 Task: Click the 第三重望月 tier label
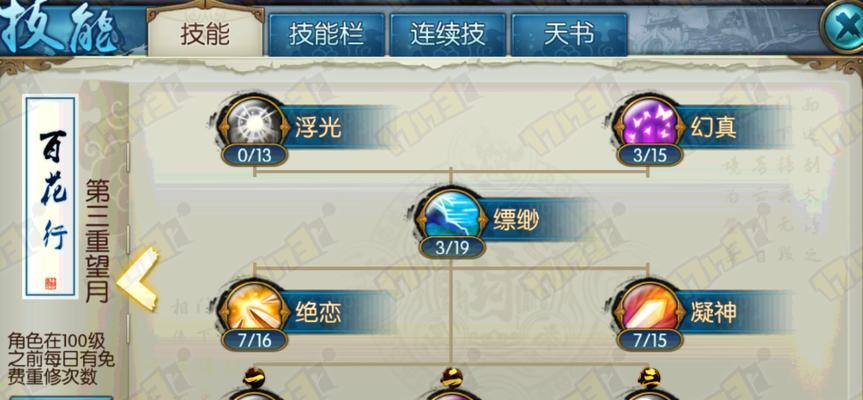point(97,240)
